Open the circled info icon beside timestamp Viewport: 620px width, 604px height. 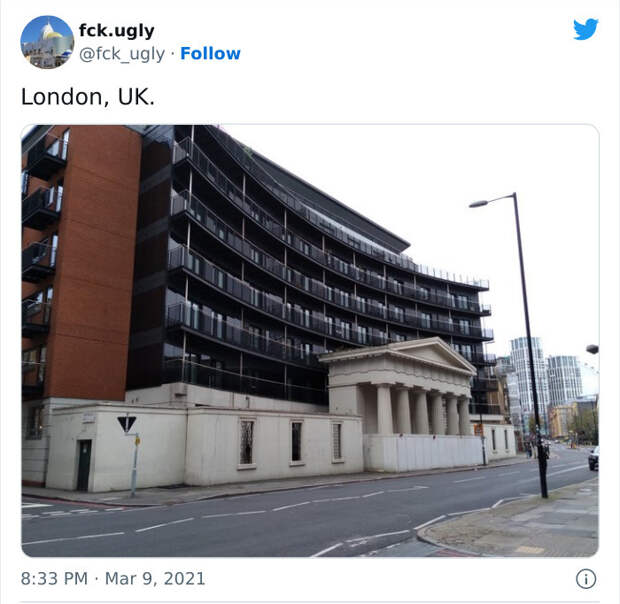586,579
